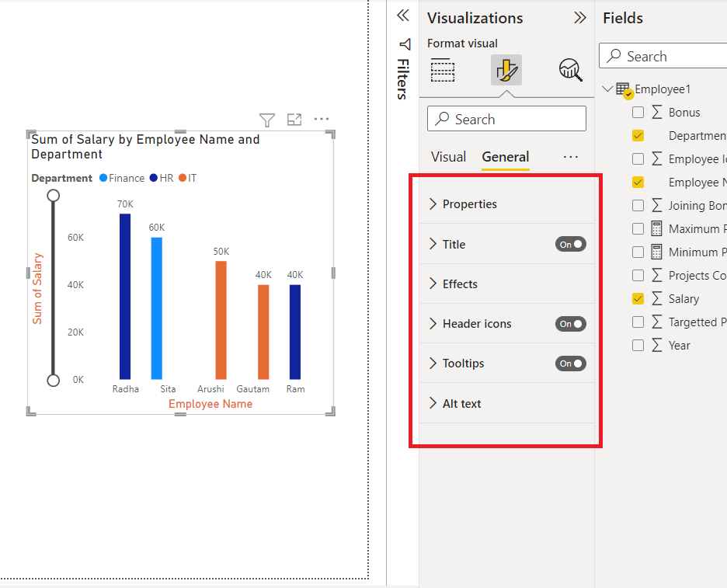
Task: Uncheck the Department field checkbox
Action: (638, 135)
